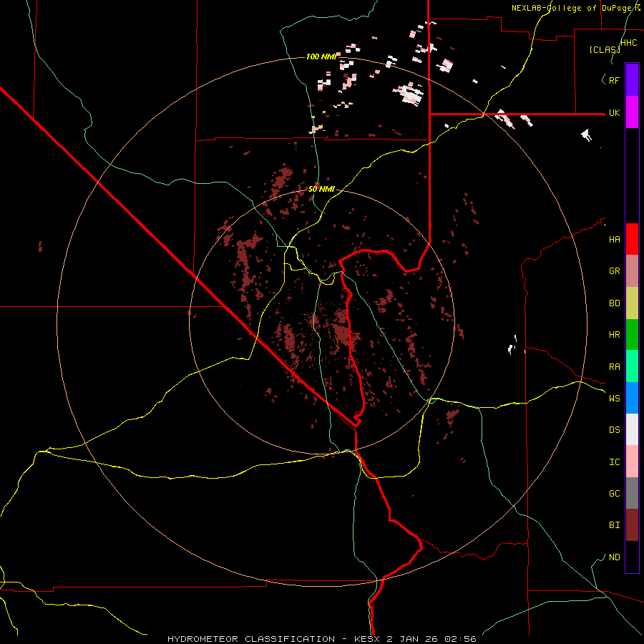Click the BD legend label
644x644 pixels.
click(614, 303)
